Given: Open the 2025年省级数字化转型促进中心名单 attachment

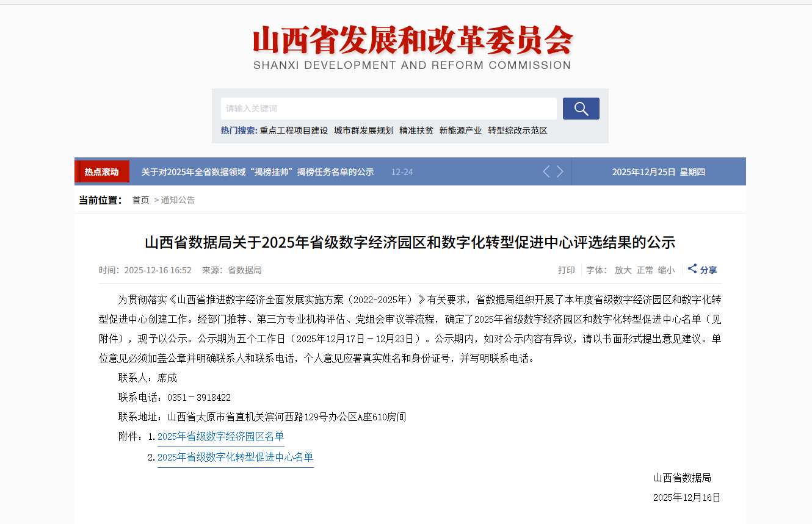Looking at the screenshot, I should click(235, 456).
